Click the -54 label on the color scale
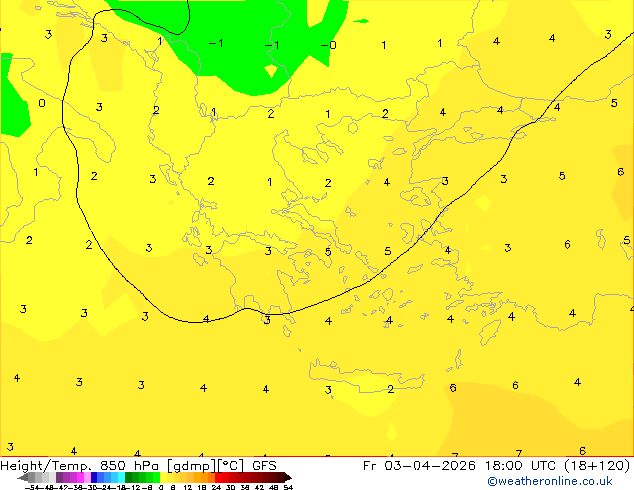 click(x=31, y=487)
